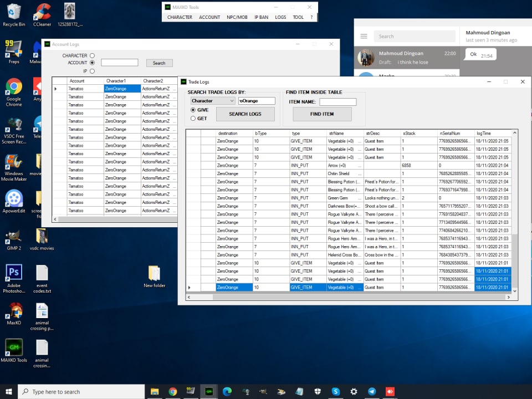Select GET radio in Trade Logs
Screen dimensions: 532x399
[x=193, y=119]
